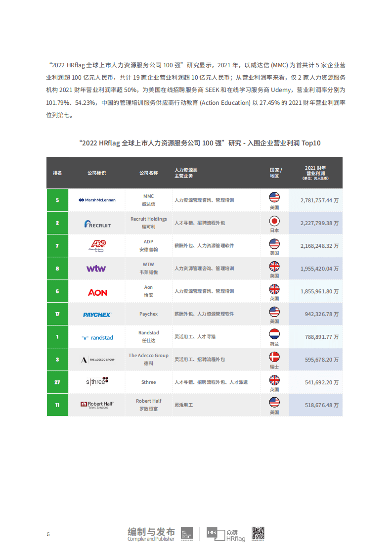Click the Robert Half 罗致恒富 name cell
392x555 pixels.
tap(149, 405)
